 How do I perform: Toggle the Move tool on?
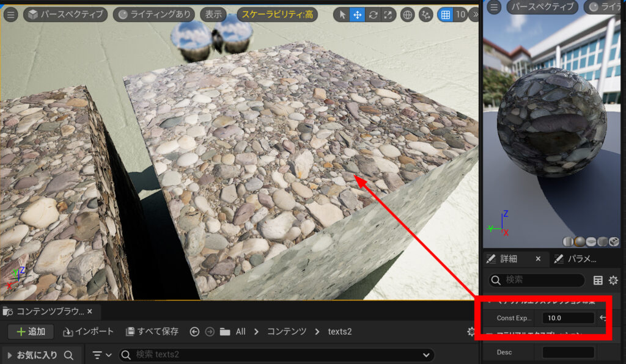click(358, 15)
